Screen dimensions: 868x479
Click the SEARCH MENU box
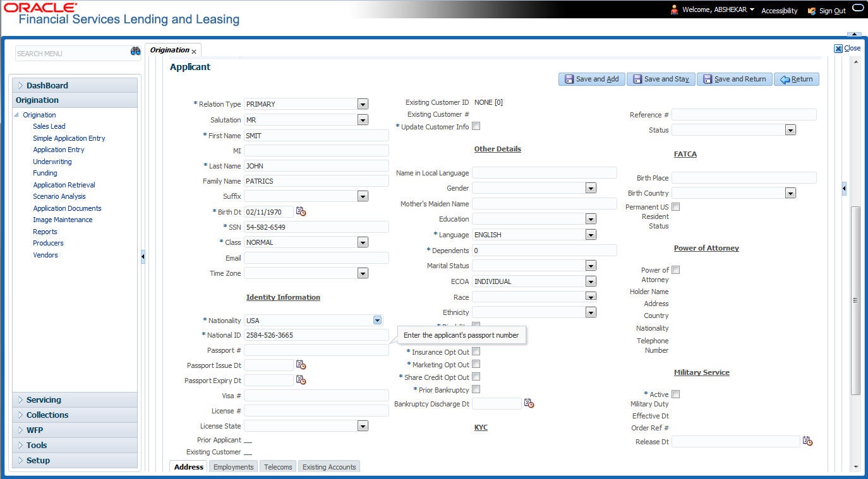(71, 54)
